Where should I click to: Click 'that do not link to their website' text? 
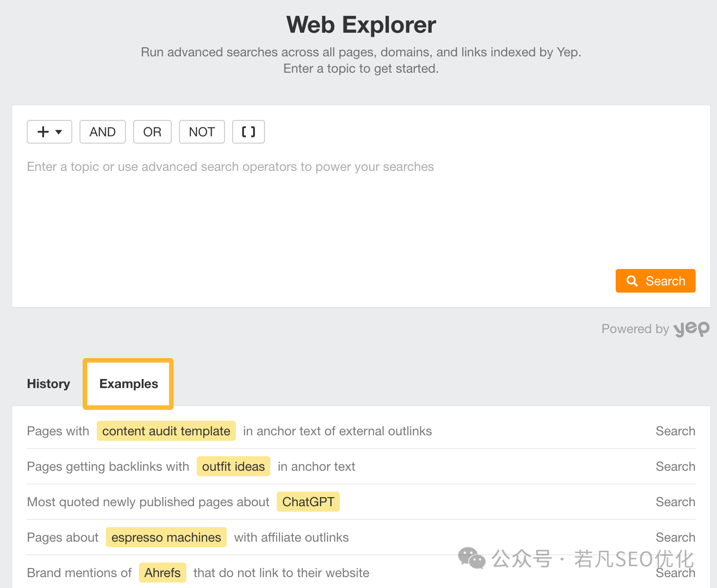[281, 573]
